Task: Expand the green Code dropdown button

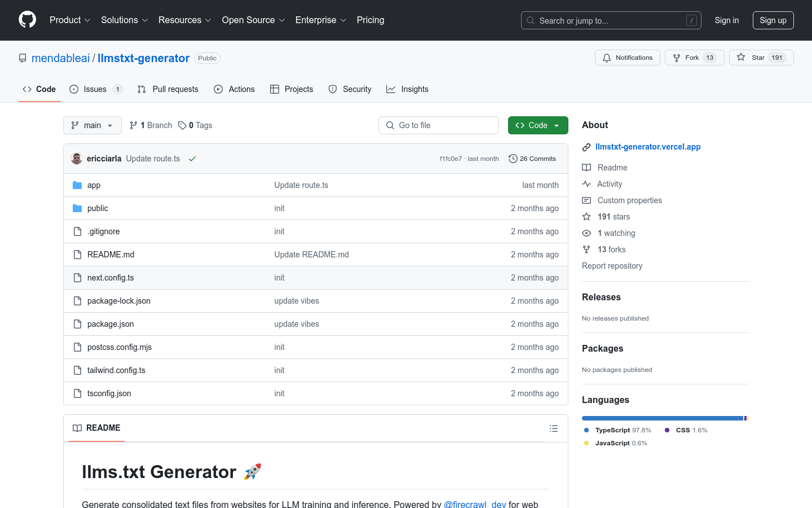Action: coord(538,125)
